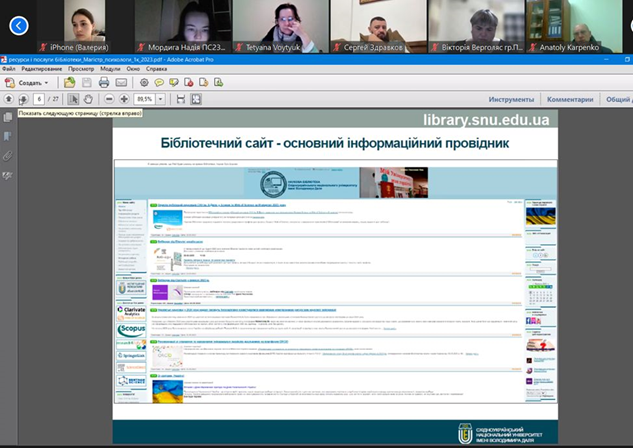Image resolution: width=633 pixels, height=448 pixels.
Task: Open the Просмотр menu
Action: pyautogui.click(x=81, y=68)
